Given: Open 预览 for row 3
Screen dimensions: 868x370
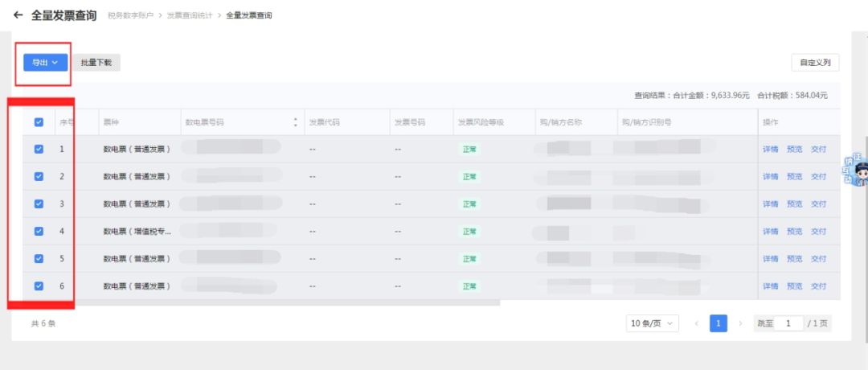Looking at the screenshot, I should click(794, 203).
